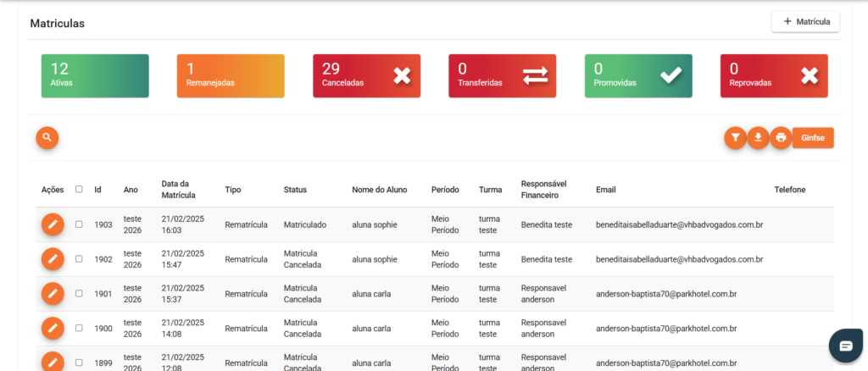Toggle the select-all checkbox in header
Image resolution: width=868 pixels, height=371 pixels.
[79, 190]
